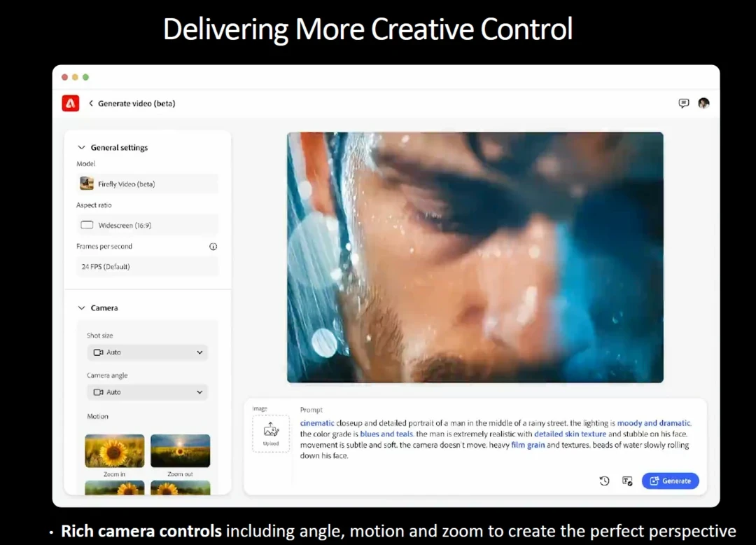Select the Zoom out motion thumbnail

[x=180, y=450]
